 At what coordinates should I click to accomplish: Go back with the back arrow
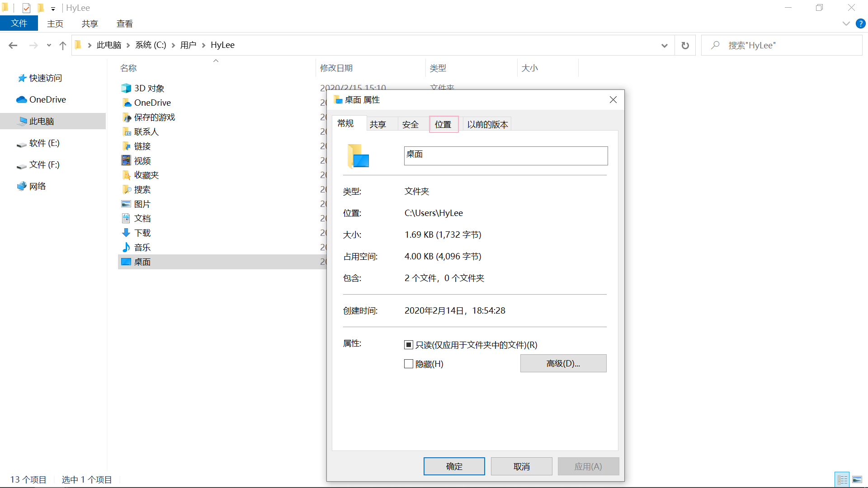pos(13,45)
